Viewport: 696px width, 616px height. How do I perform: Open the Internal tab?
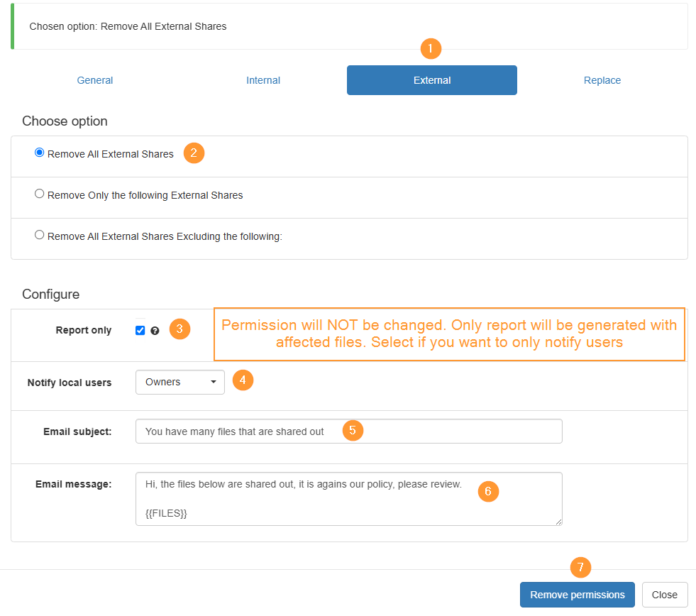pos(263,80)
